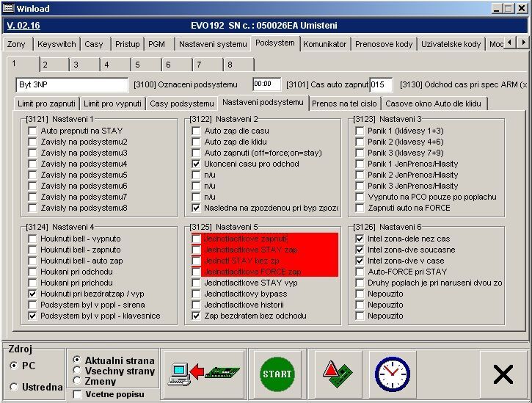Uncheck Ukonceni casu pro odchod
This screenshot has height=403, width=532.
(196, 164)
